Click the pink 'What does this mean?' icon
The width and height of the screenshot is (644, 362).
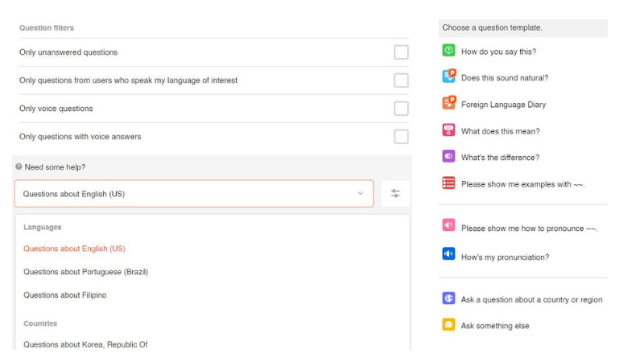(x=448, y=130)
